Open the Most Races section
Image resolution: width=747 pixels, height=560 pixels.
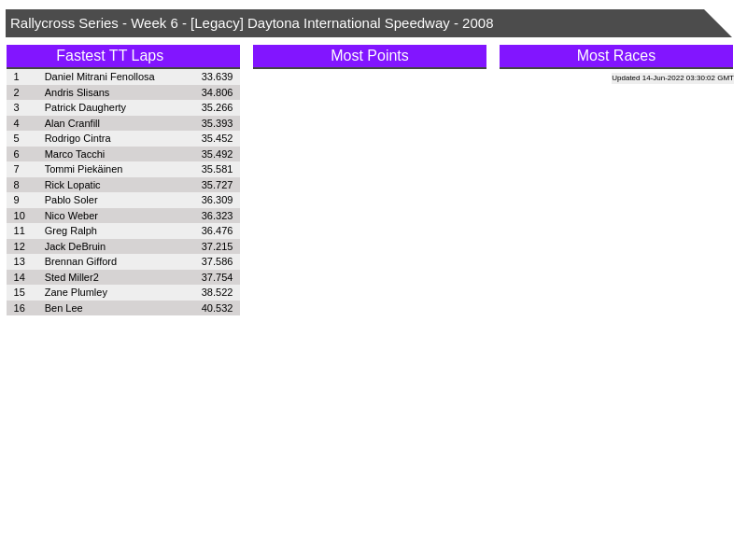pyautogui.click(x=615, y=56)
